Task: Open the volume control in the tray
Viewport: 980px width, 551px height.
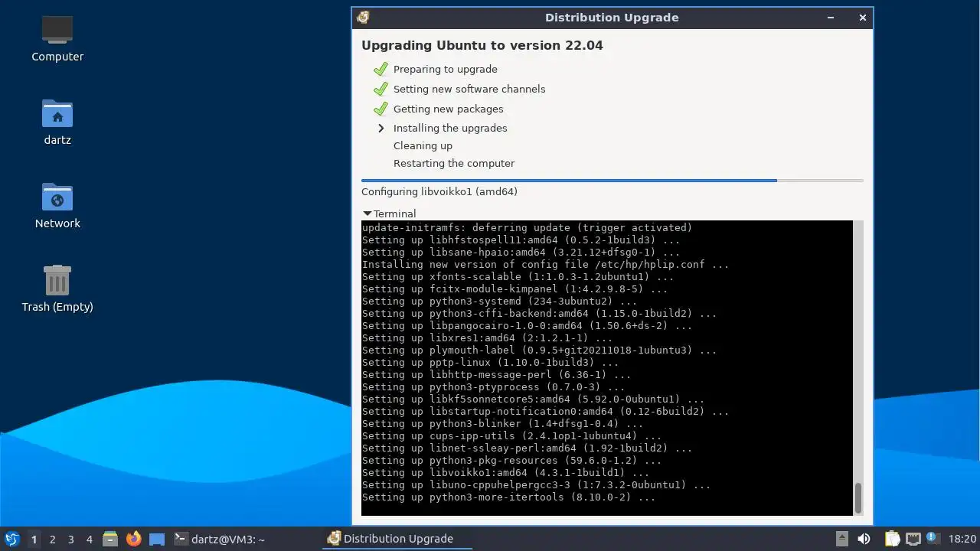Action: click(864, 539)
